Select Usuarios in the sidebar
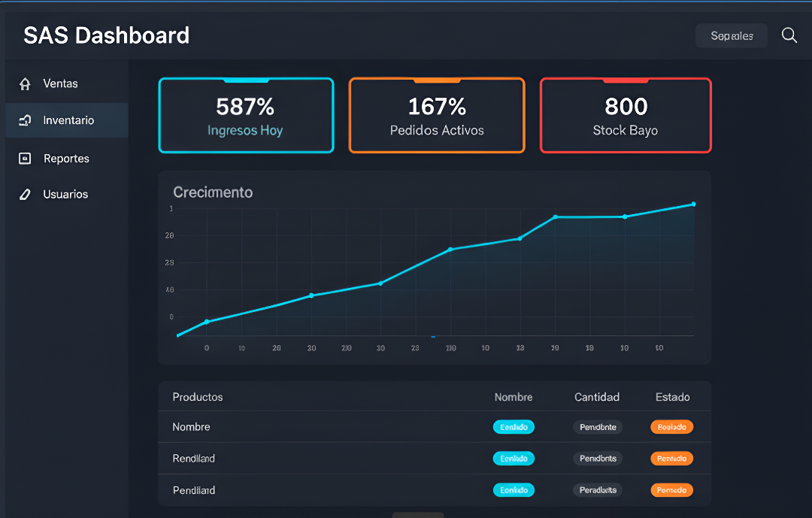Screen dimensions: 812x518 click(65, 195)
